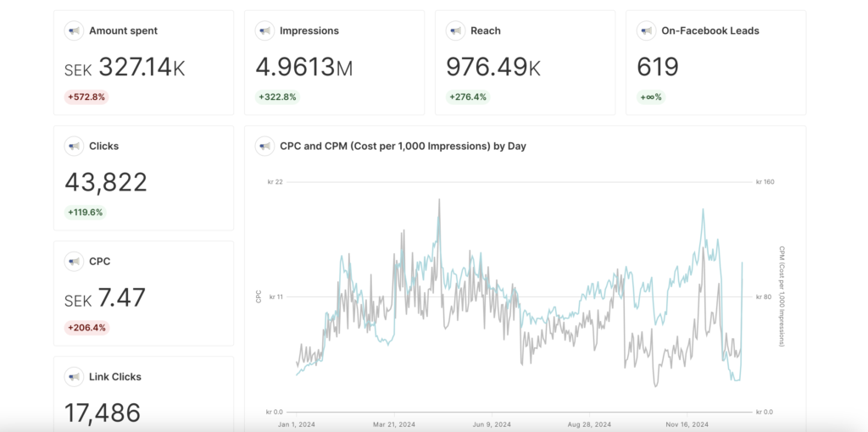This screenshot has height=432, width=868.
Task: Open the 'CPC and CPM by Day' chart title
Action: [x=403, y=147]
